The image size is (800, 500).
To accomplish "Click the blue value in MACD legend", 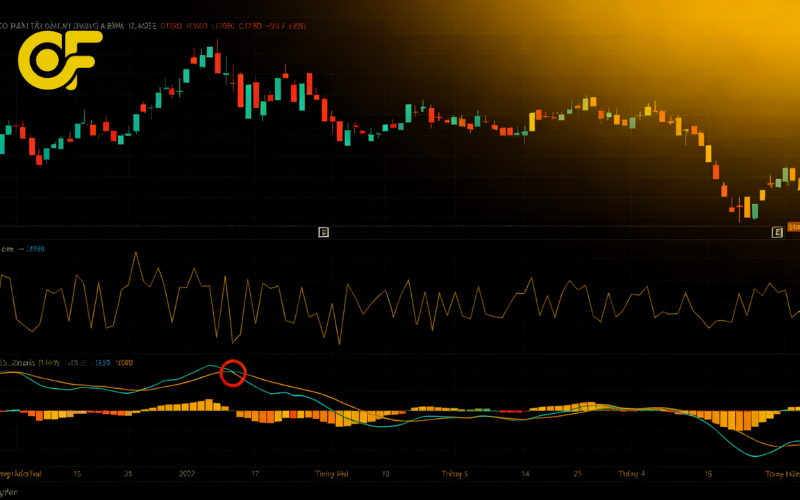I will [x=102, y=361].
